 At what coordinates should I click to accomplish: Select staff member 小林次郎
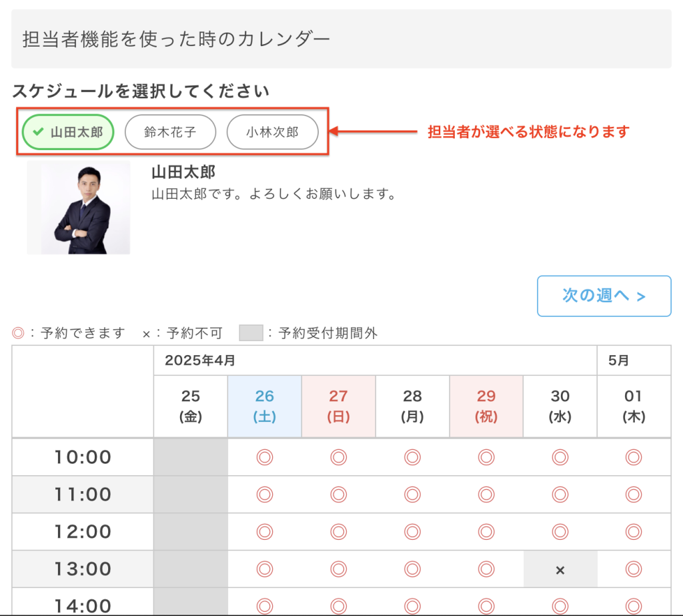click(272, 131)
